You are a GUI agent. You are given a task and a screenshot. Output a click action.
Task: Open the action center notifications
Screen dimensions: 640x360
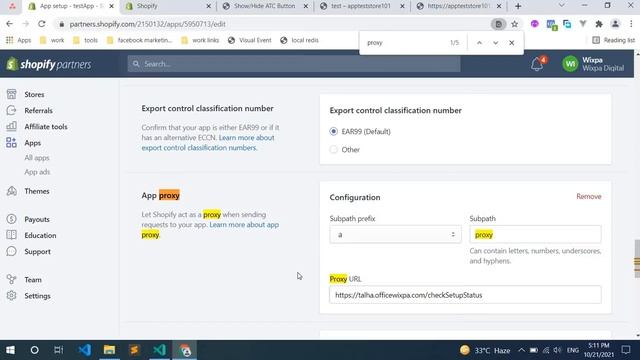pyautogui.click(x=626, y=350)
